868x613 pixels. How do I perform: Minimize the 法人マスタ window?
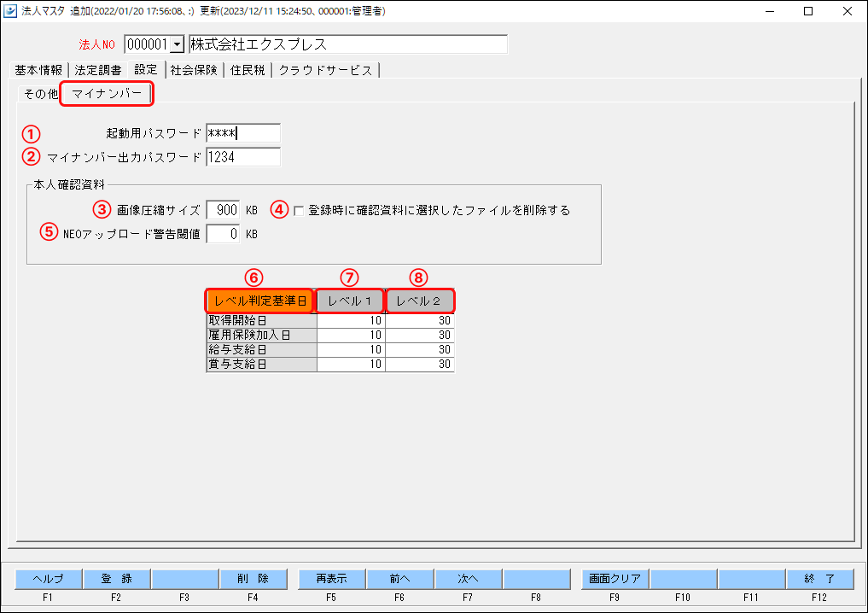click(x=770, y=11)
